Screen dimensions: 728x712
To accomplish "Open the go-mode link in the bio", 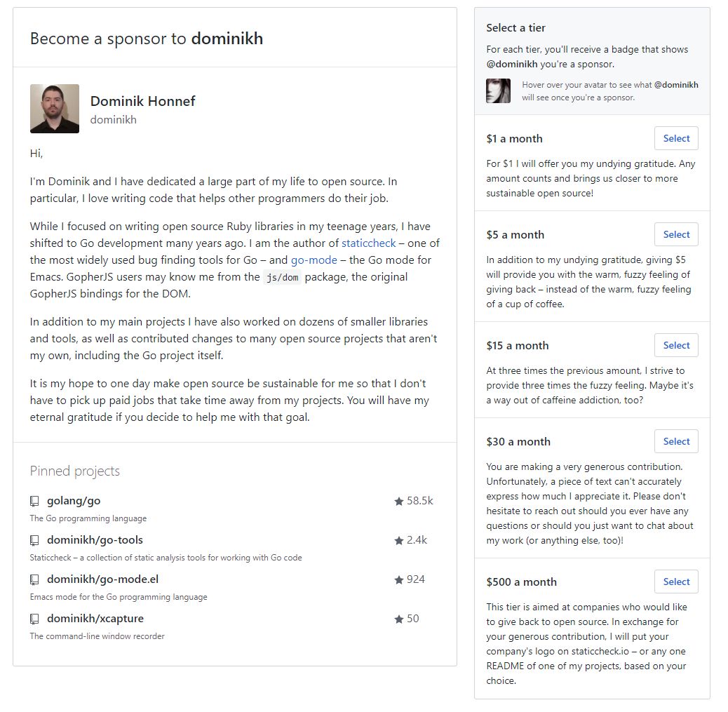I will (314, 260).
